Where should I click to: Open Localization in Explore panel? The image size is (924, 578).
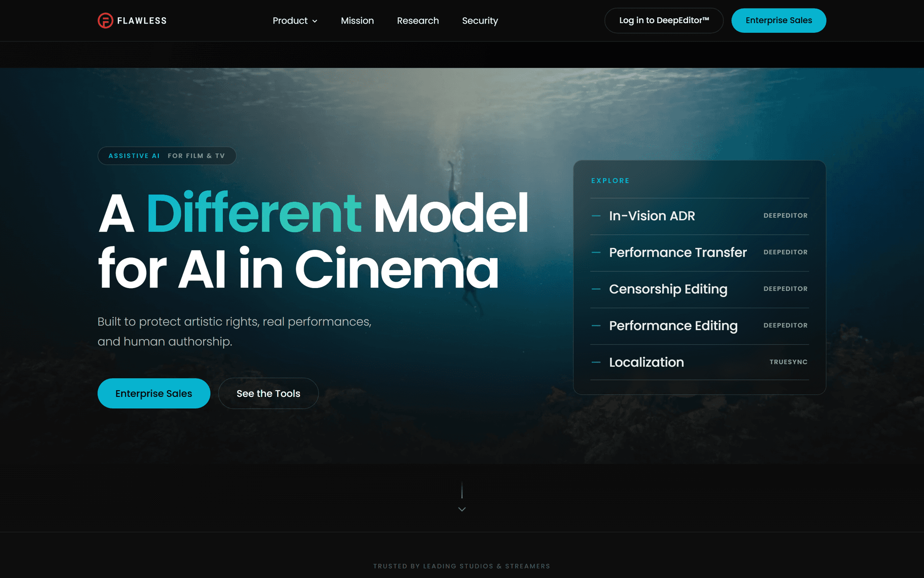click(700, 362)
